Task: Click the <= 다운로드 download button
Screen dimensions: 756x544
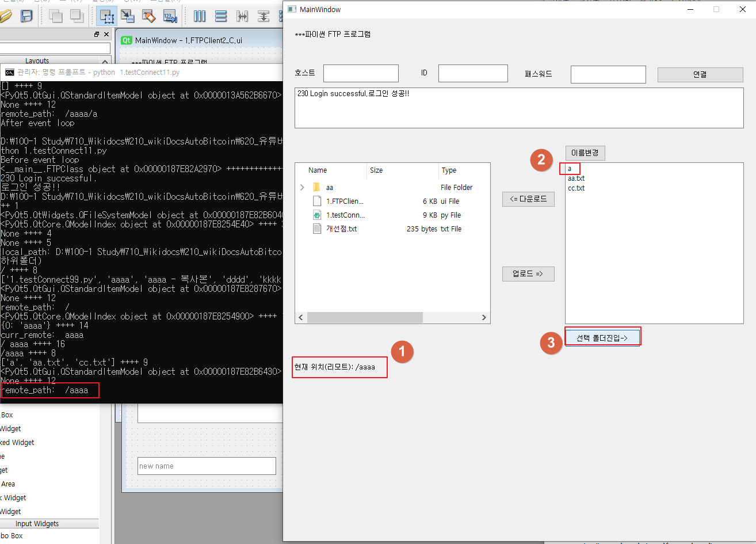Action: pyautogui.click(x=528, y=199)
